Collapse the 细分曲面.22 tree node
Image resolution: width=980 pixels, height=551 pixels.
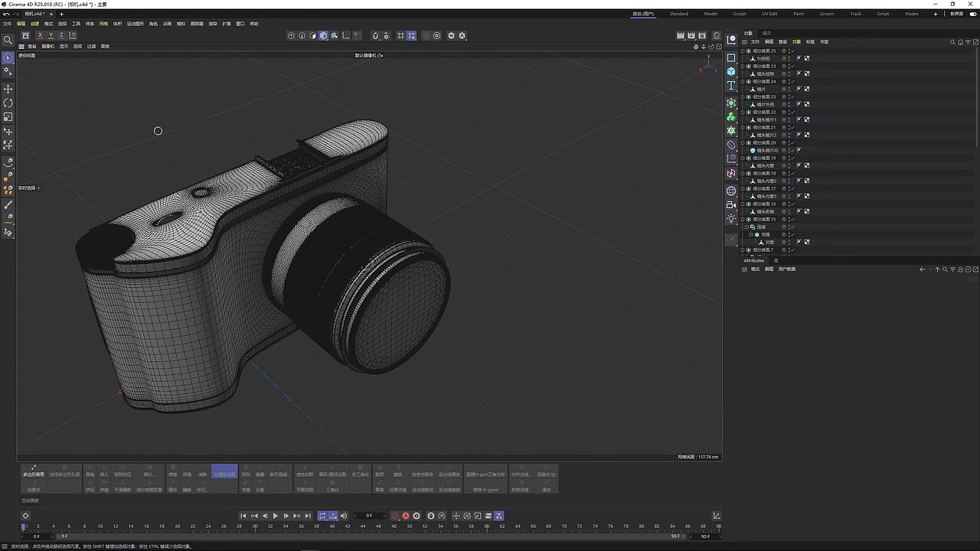743,112
